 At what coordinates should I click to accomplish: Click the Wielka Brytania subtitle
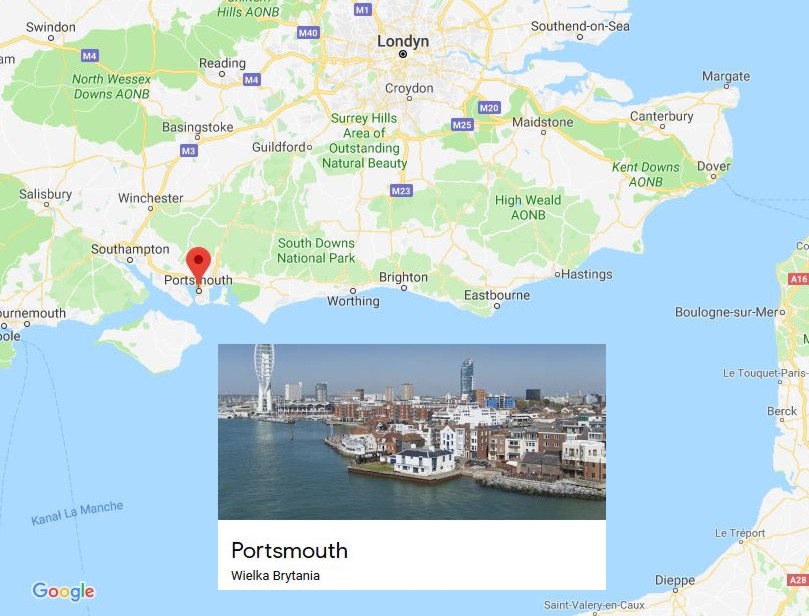pos(276,576)
